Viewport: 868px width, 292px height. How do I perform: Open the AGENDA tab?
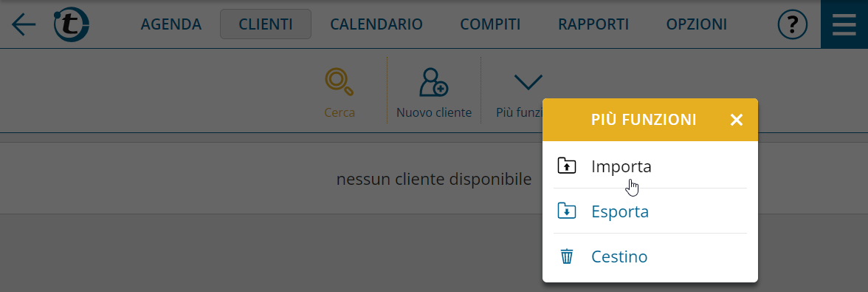point(171,24)
